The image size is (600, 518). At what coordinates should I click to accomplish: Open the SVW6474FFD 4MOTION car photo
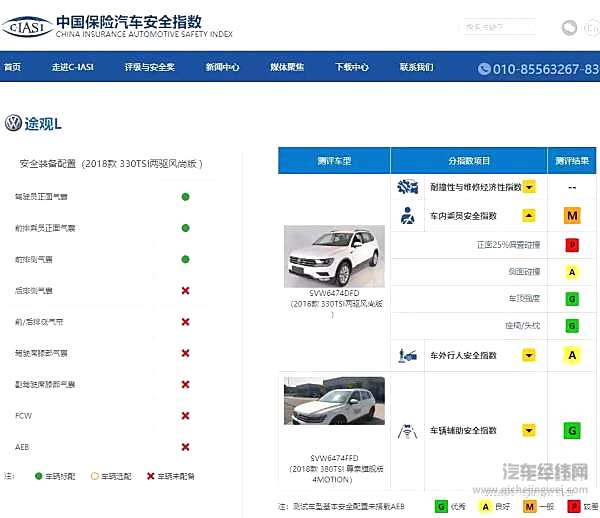click(334, 401)
